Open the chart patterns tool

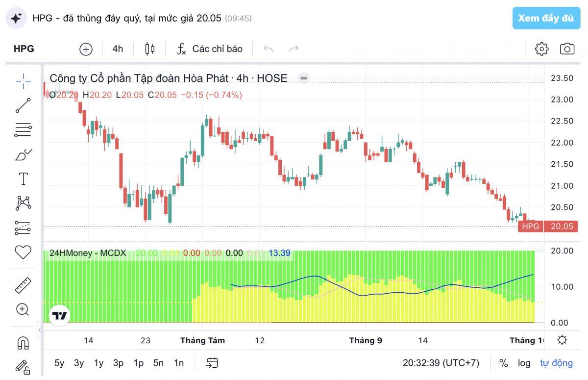point(23,203)
